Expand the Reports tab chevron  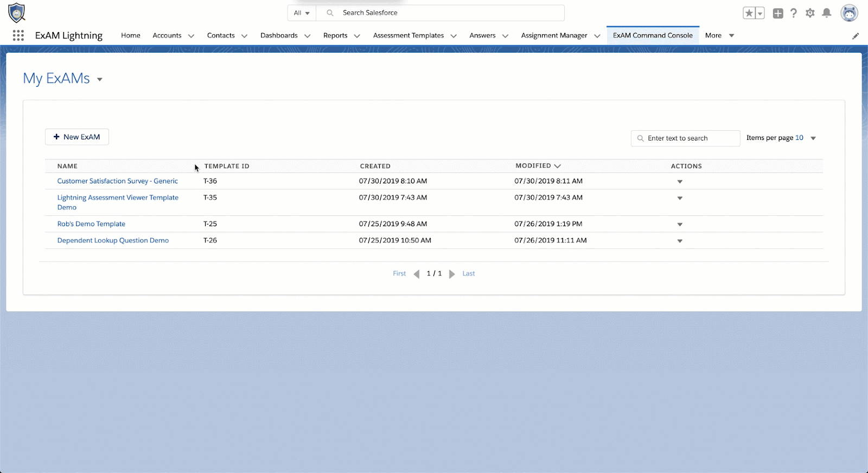pyautogui.click(x=357, y=36)
